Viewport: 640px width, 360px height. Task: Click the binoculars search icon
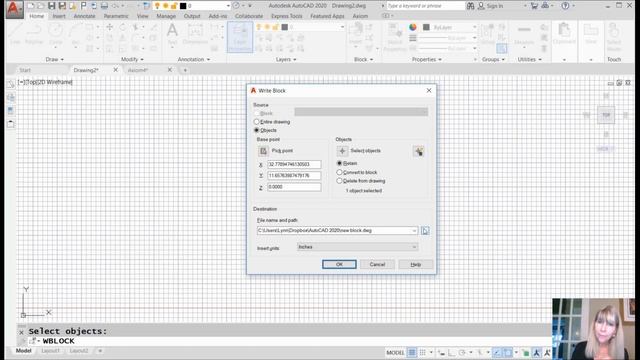pos(471,6)
